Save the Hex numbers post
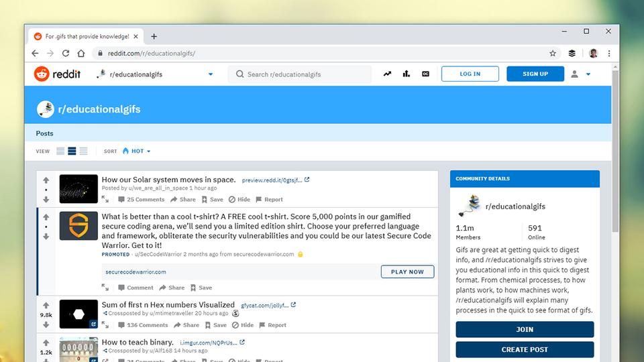The image size is (644, 362). (x=215, y=325)
